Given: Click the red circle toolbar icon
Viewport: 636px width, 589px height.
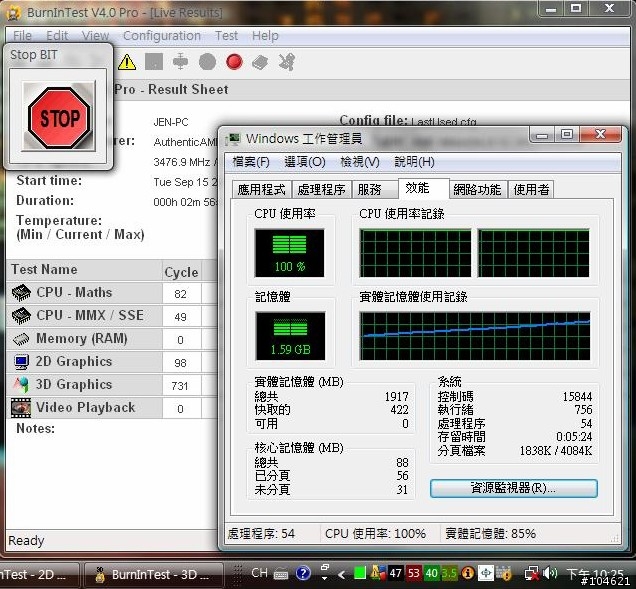Looking at the screenshot, I should tap(234, 62).
